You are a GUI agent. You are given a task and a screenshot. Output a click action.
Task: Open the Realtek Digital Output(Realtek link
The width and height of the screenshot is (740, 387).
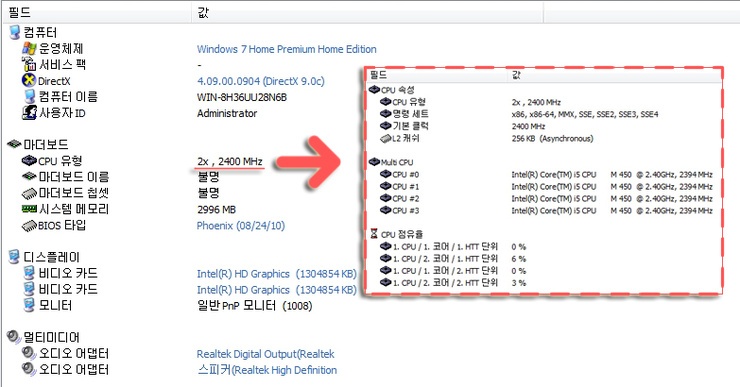265,354
